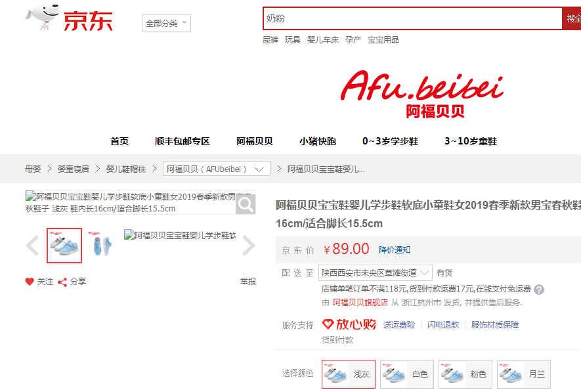Screen dimensions: 581x392
Task: Select the 白色 color option
Action: pos(407,374)
